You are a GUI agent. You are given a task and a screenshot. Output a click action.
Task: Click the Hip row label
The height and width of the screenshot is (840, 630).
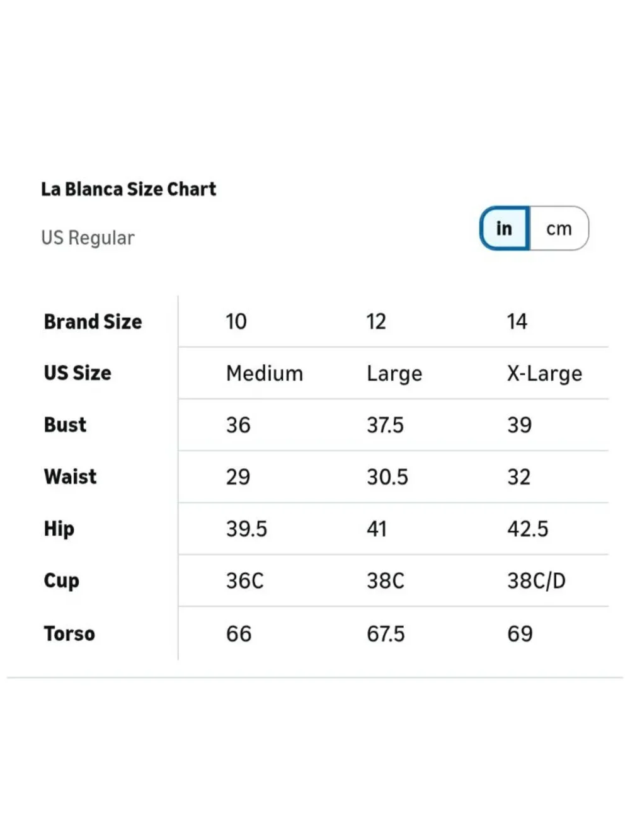(x=59, y=529)
